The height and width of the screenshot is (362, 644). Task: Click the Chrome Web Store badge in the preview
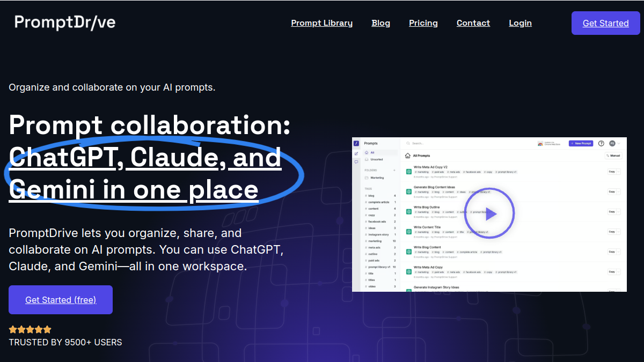[x=550, y=144]
